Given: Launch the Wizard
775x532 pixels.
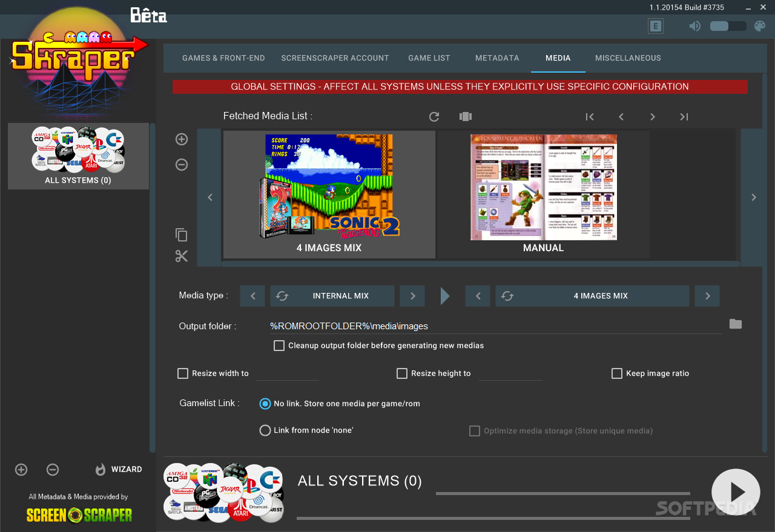Looking at the screenshot, I should point(119,470).
